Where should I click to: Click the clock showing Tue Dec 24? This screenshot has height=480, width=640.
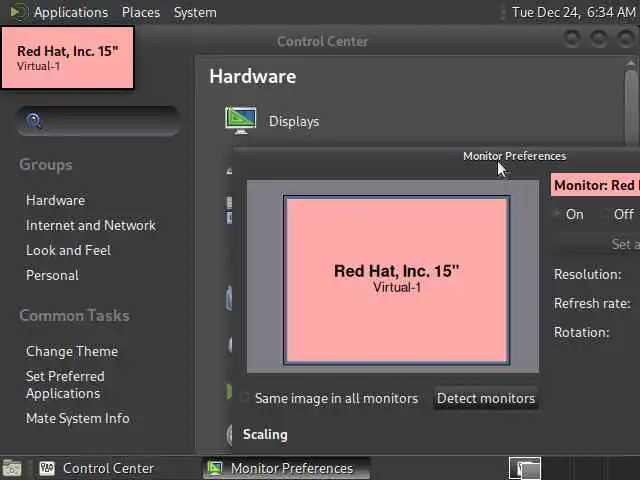573,12
